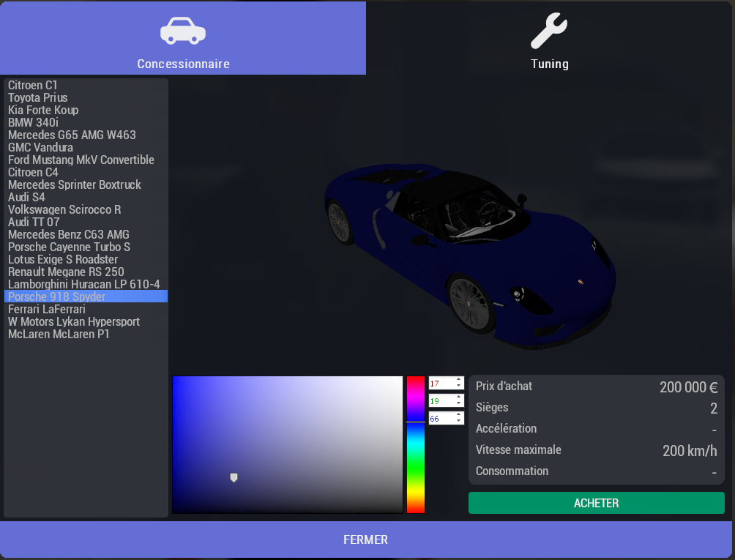
Task: Click the highlighted Porsche 918 Spyder row
Action: click(86, 296)
